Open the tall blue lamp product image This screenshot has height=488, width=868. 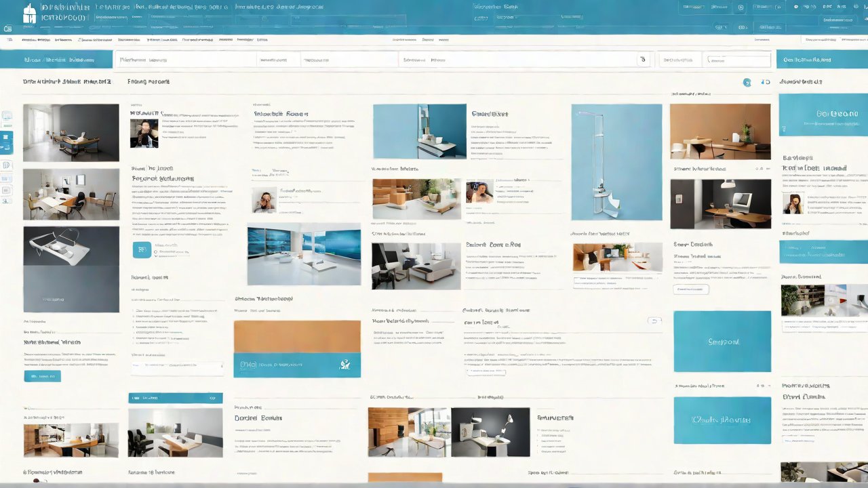click(616, 162)
